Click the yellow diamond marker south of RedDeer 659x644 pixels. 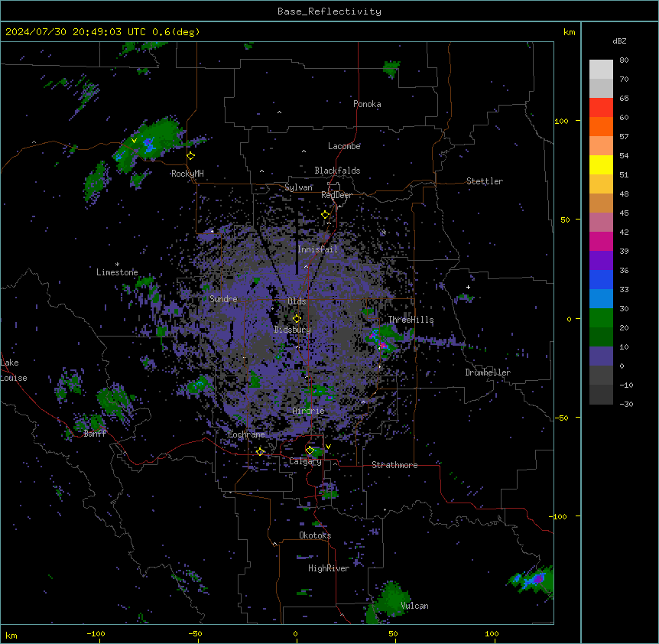click(325, 215)
